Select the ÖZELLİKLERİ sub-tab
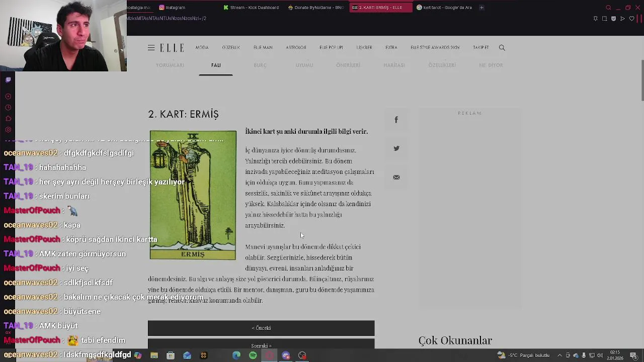The width and height of the screenshot is (644, 362). coord(442,65)
